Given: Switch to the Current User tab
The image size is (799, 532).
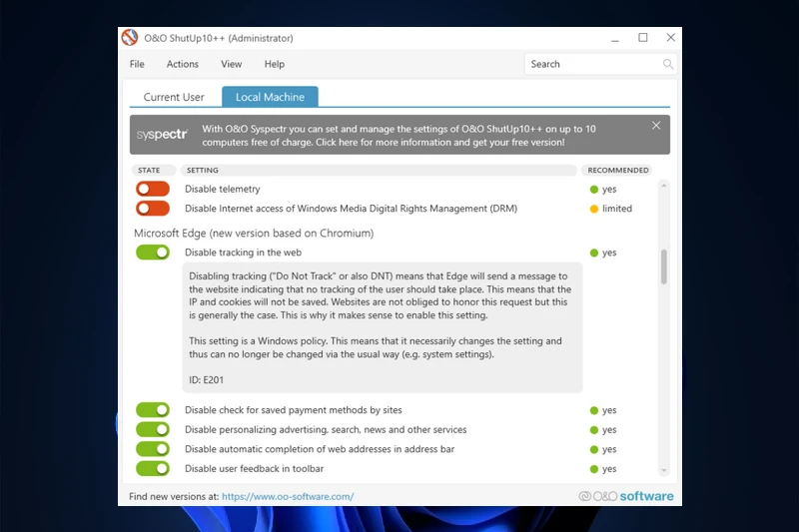Looking at the screenshot, I should (174, 97).
